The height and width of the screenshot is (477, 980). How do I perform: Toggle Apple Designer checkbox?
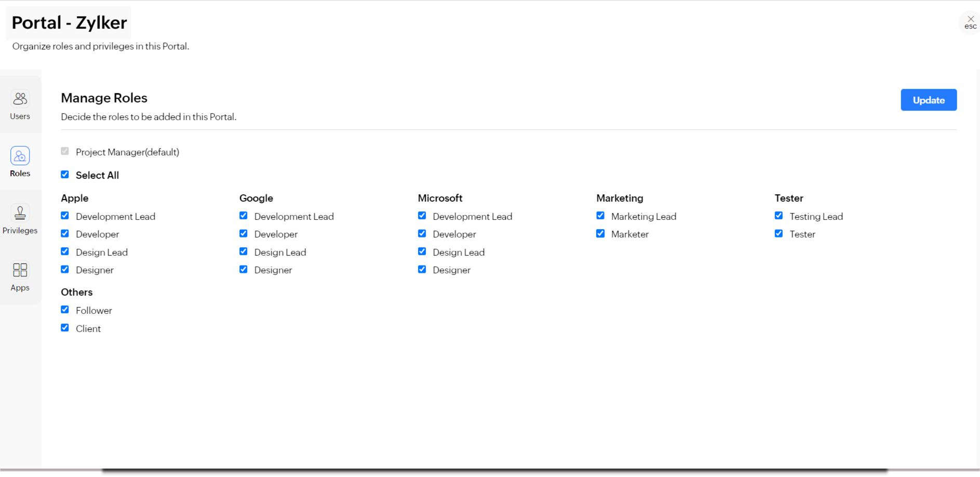coord(65,269)
